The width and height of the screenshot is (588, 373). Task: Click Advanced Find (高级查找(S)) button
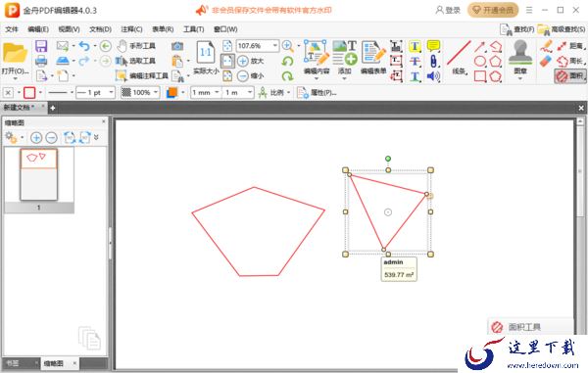point(562,29)
